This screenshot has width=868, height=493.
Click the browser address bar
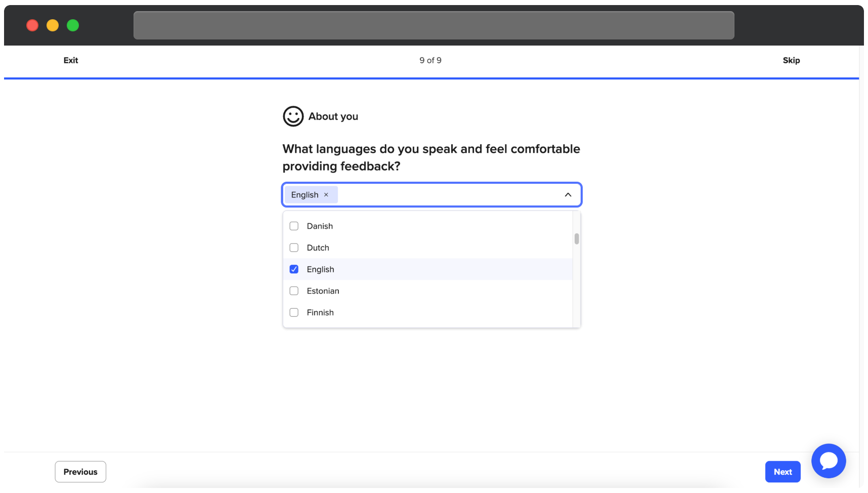[x=433, y=25]
